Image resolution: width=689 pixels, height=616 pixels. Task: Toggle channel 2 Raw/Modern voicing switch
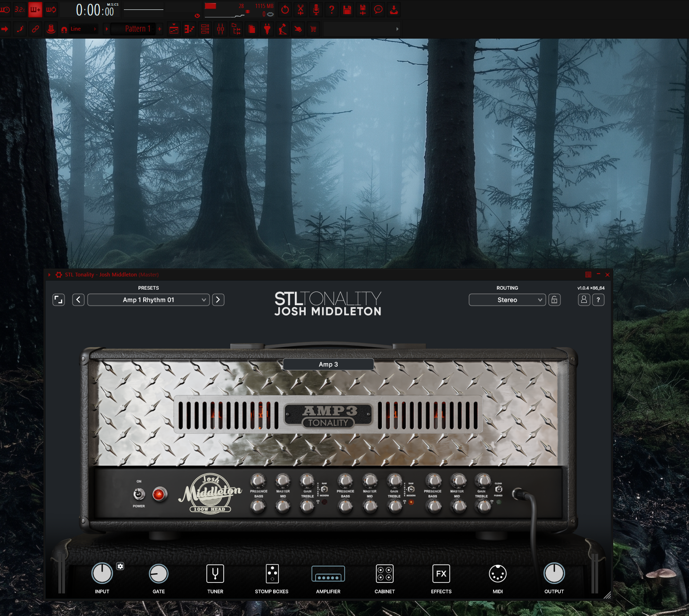pos(411,489)
